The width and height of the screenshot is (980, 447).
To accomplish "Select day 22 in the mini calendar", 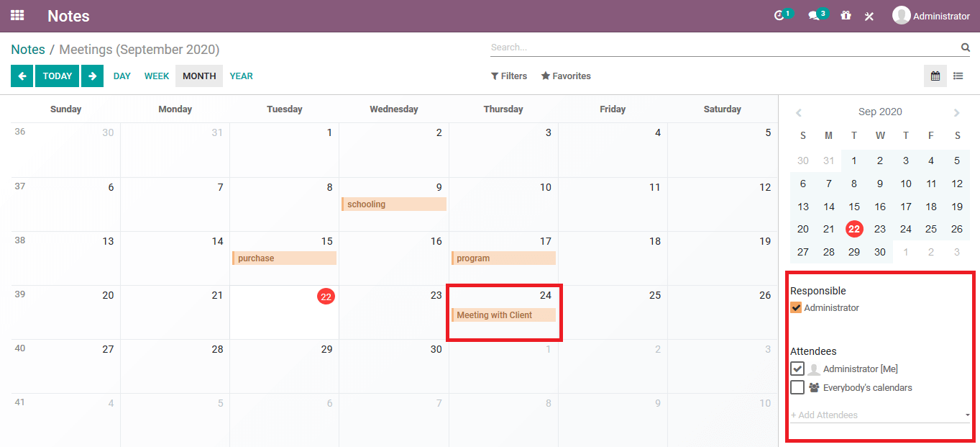I will [854, 229].
